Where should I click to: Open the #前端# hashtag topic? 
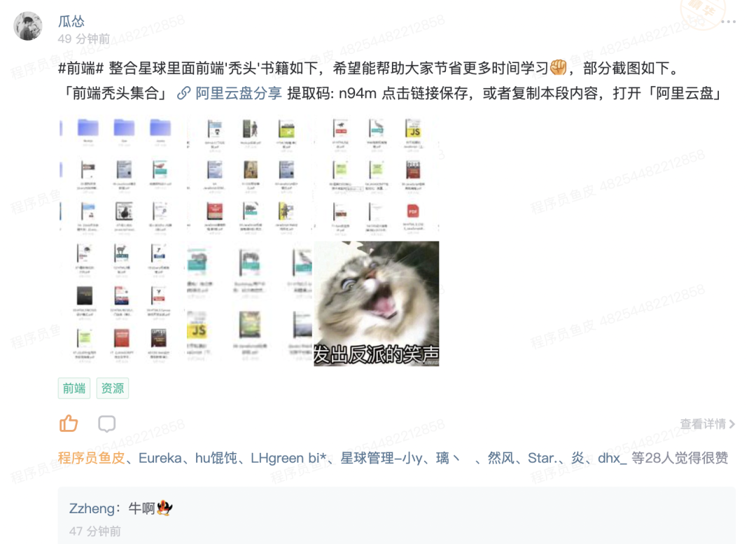pos(81,68)
